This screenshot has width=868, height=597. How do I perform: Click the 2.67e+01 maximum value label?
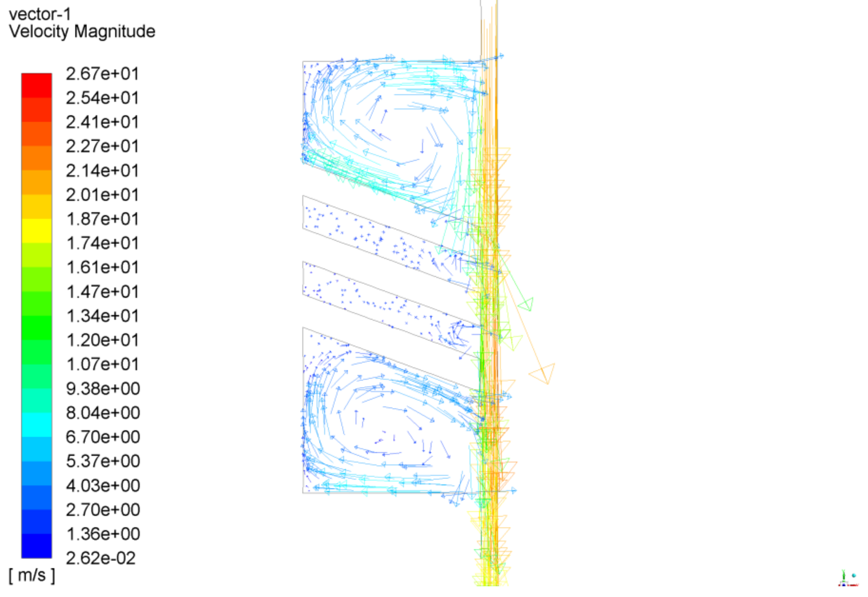click(x=102, y=74)
